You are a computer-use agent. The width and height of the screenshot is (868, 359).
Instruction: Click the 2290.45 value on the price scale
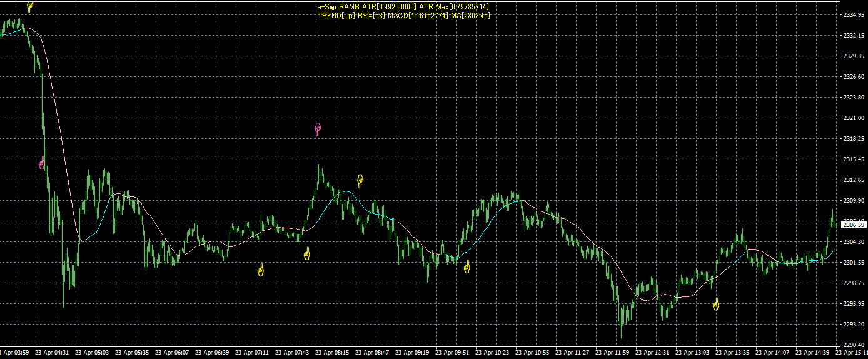854,345
